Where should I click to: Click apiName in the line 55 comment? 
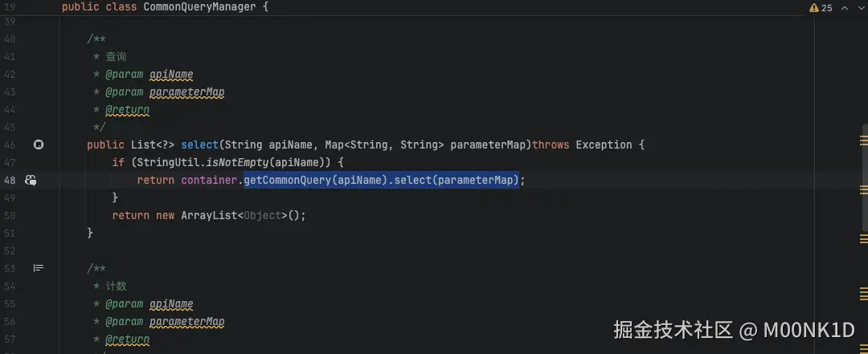click(171, 303)
